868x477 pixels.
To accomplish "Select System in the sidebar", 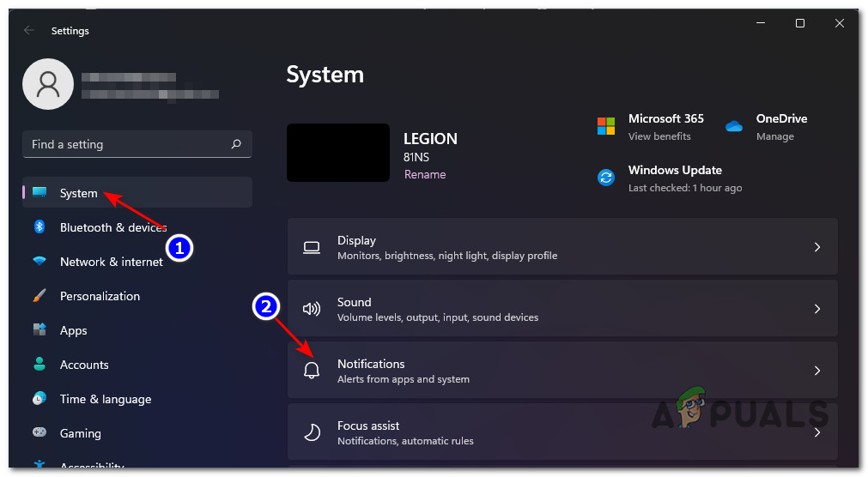I will tap(137, 192).
